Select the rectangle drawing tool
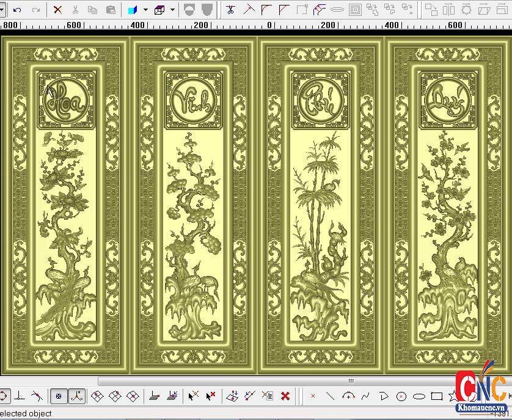Screen dimensions: 512x420 (436, 396)
